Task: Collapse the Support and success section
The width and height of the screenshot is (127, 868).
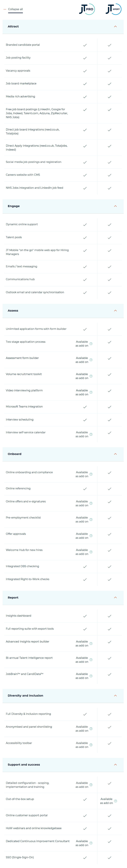Action: pyautogui.click(x=115, y=765)
